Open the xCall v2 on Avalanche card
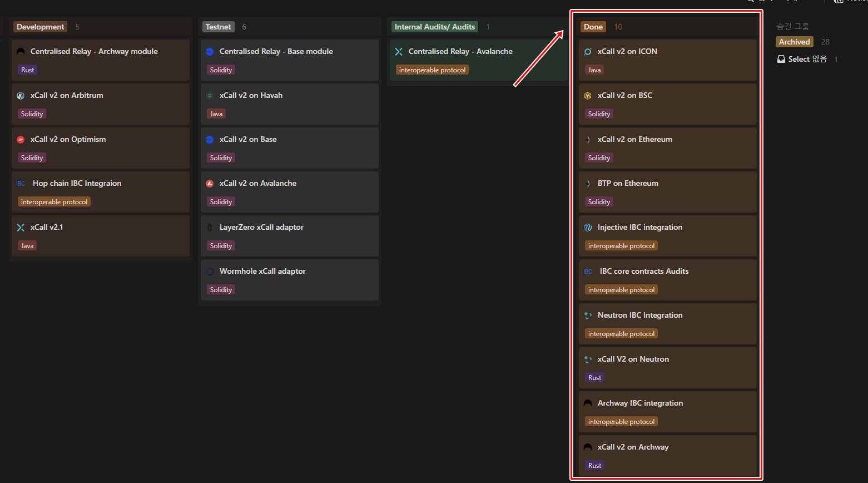 point(290,192)
